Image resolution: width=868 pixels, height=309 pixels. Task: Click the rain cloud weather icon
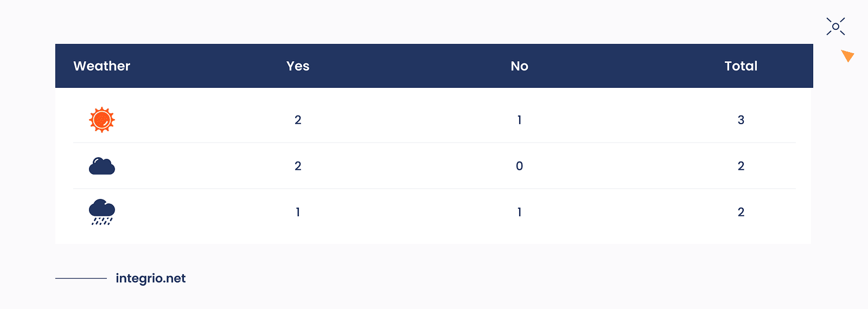point(102,212)
